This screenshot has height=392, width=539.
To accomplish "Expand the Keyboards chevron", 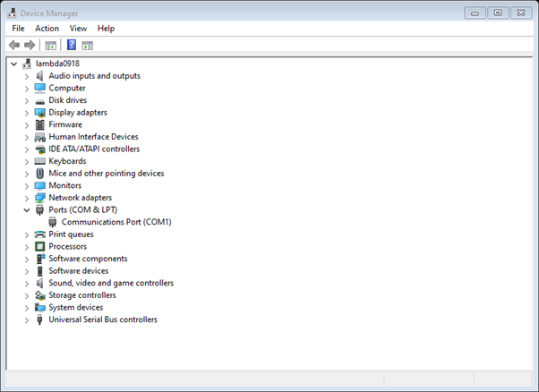I will [x=27, y=161].
